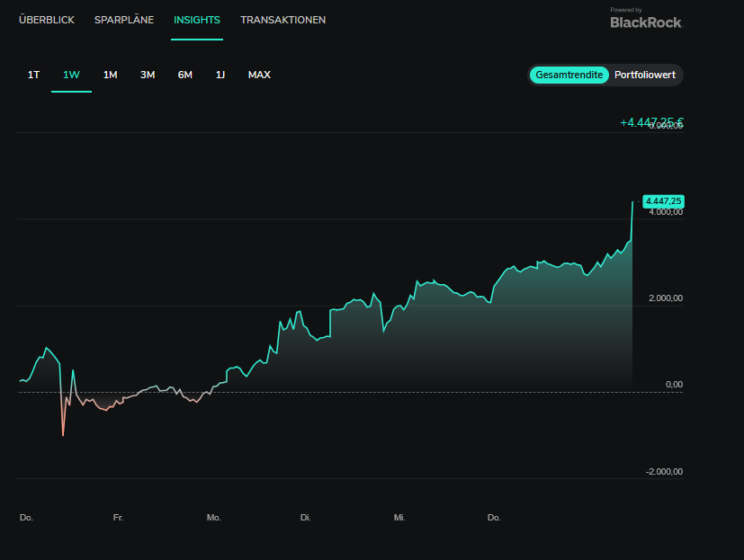Choose the 1W time range
Viewport: 744px width, 560px height.
tap(71, 75)
